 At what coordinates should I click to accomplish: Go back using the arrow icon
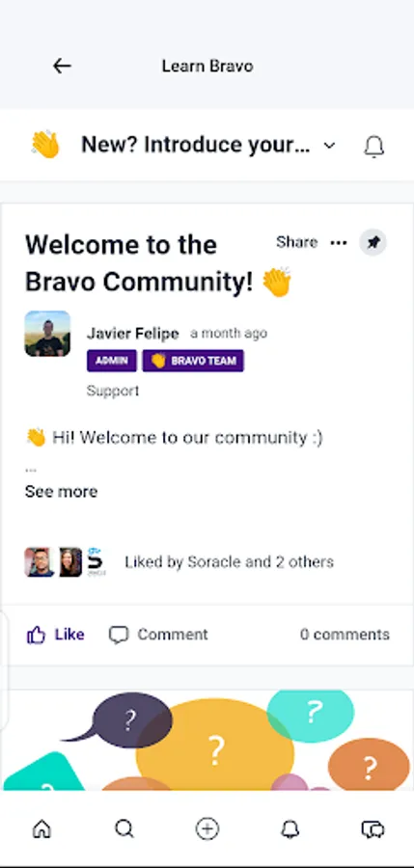(62, 67)
